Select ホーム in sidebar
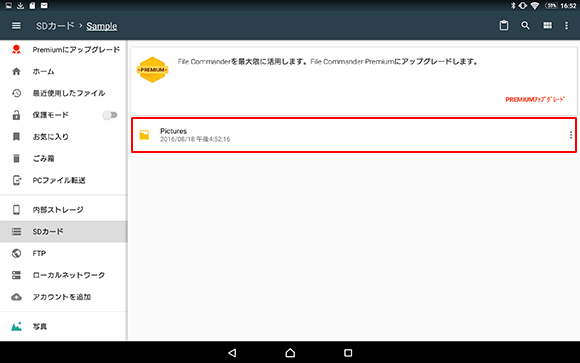The height and width of the screenshot is (363, 580). [64, 71]
